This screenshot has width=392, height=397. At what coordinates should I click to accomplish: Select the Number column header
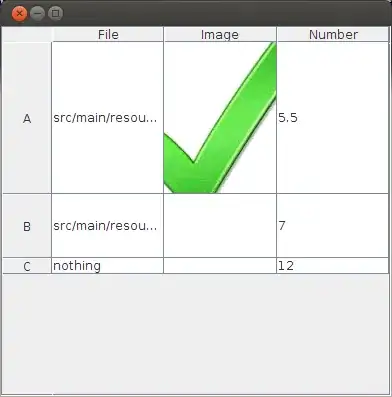(333, 34)
